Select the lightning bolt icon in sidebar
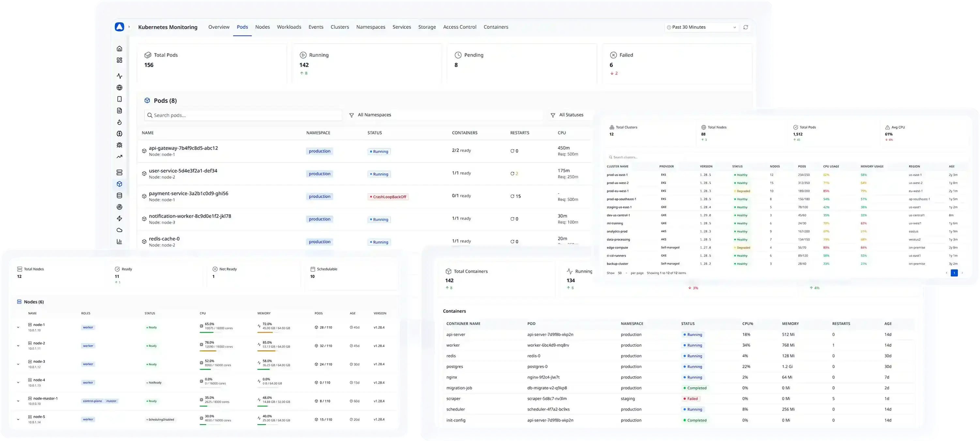Screen dimensions: 980x441 (x=119, y=219)
